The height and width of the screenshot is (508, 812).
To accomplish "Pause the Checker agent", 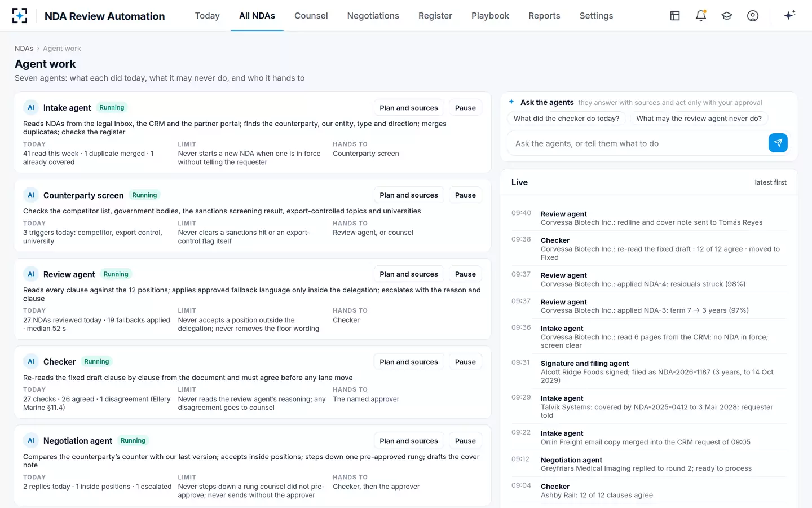I will pyautogui.click(x=465, y=362).
